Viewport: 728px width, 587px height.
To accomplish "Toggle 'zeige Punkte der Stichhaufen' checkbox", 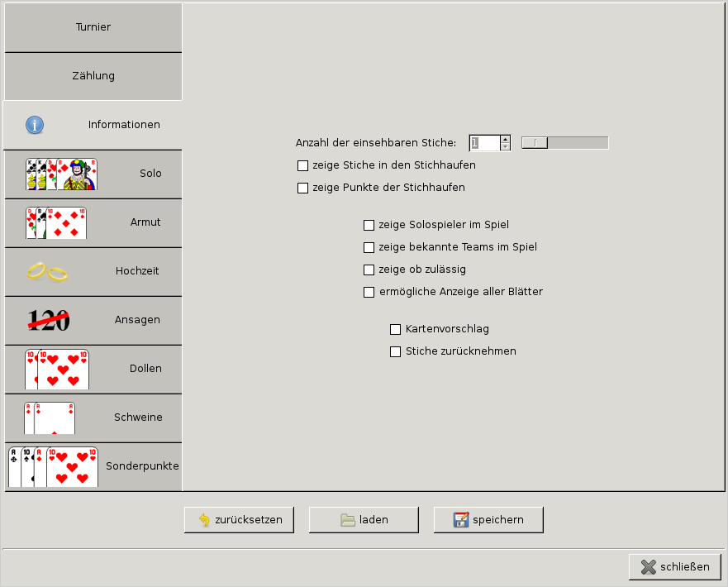I will [x=302, y=188].
